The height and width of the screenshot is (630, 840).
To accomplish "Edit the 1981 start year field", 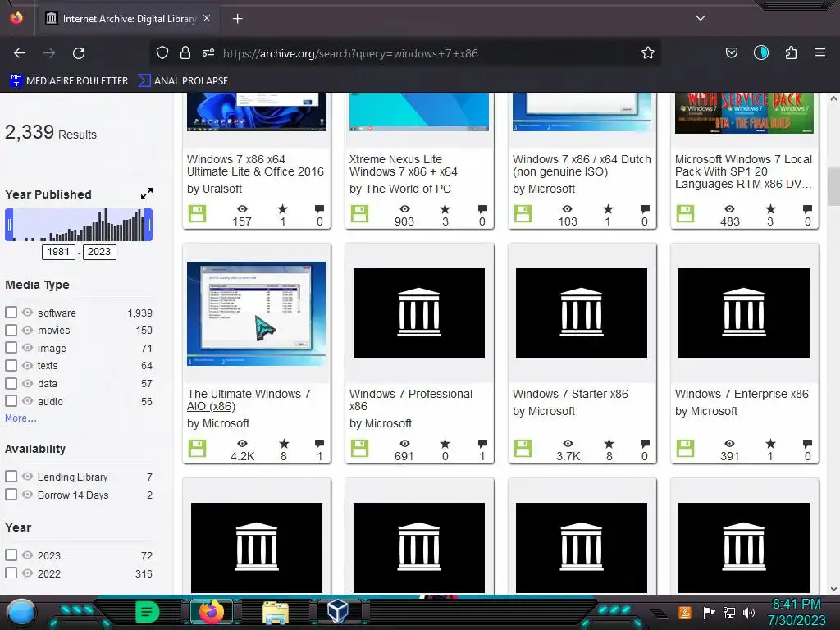I will (x=58, y=252).
